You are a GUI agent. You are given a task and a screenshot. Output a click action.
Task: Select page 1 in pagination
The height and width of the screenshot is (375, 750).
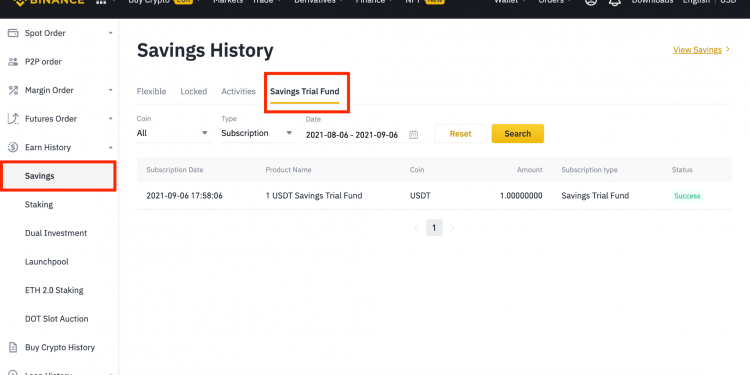click(x=434, y=228)
